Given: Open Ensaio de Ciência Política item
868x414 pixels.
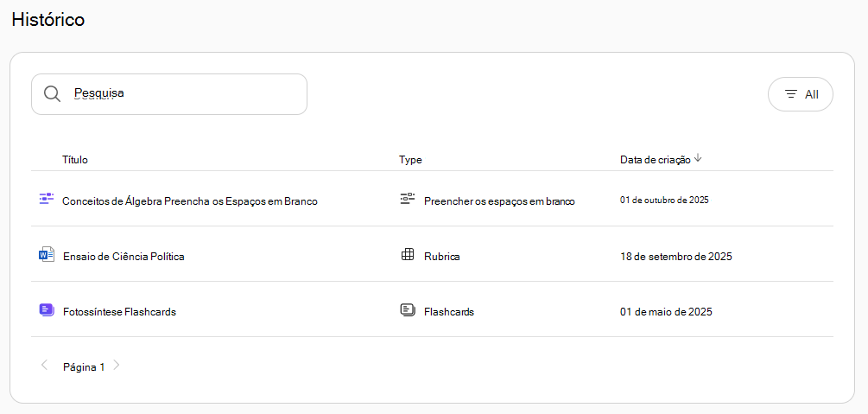Looking at the screenshot, I should pos(124,257).
